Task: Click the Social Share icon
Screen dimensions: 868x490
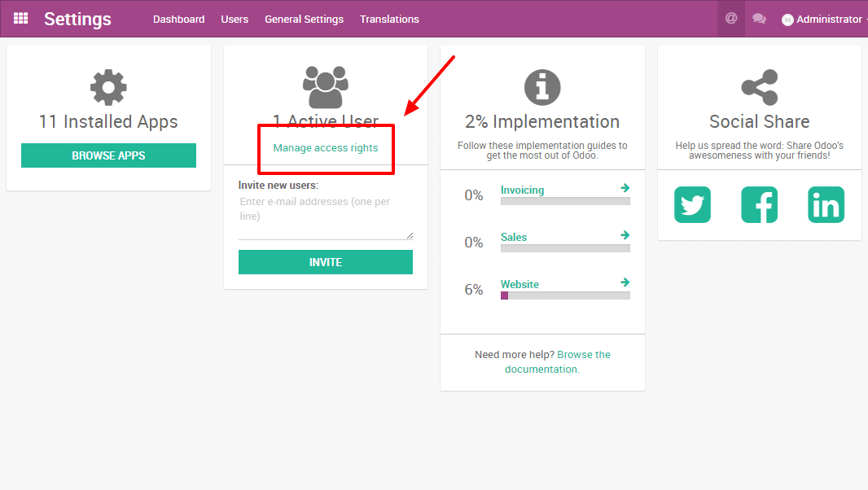Action: pyautogui.click(x=759, y=86)
